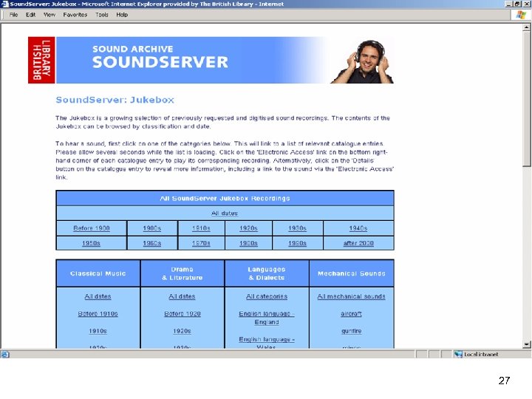Viewport: 532px width, 399px height.
Task: Open the Tools menu
Action: 102,15
